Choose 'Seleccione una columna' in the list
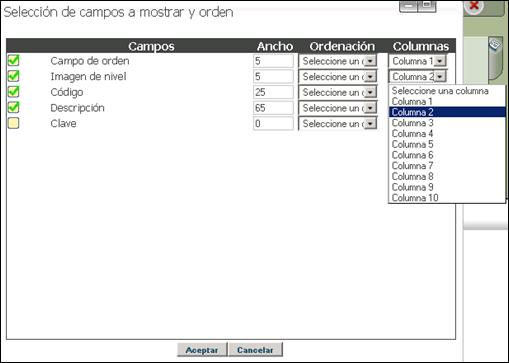The image size is (509, 363). coord(447,91)
